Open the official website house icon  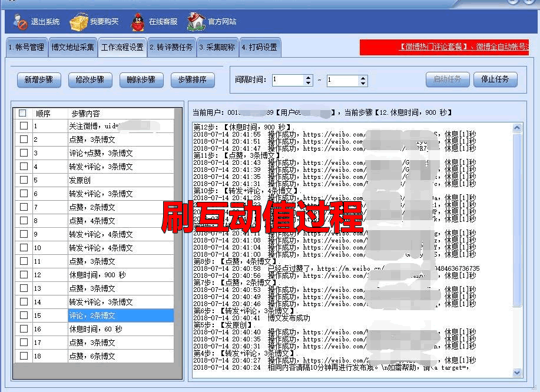tap(196, 21)
